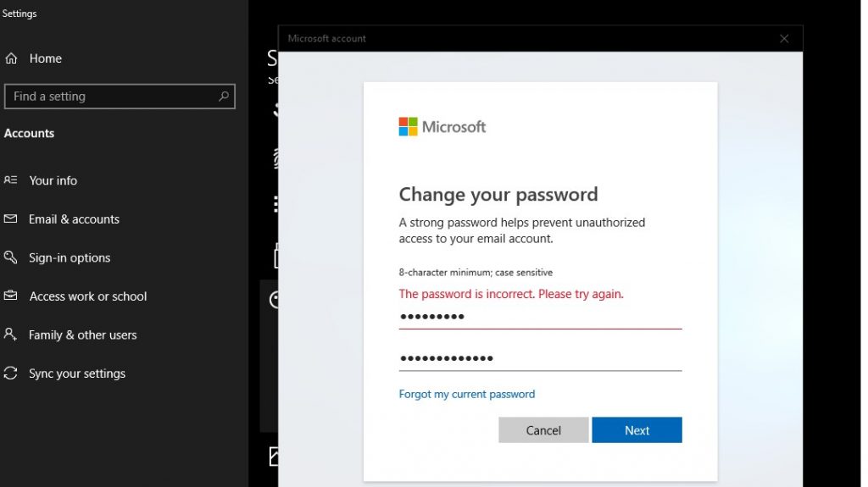Viewport: 868px width, 487px height.
Task: Click the Family & other users person icon
Action: [11, 335]
